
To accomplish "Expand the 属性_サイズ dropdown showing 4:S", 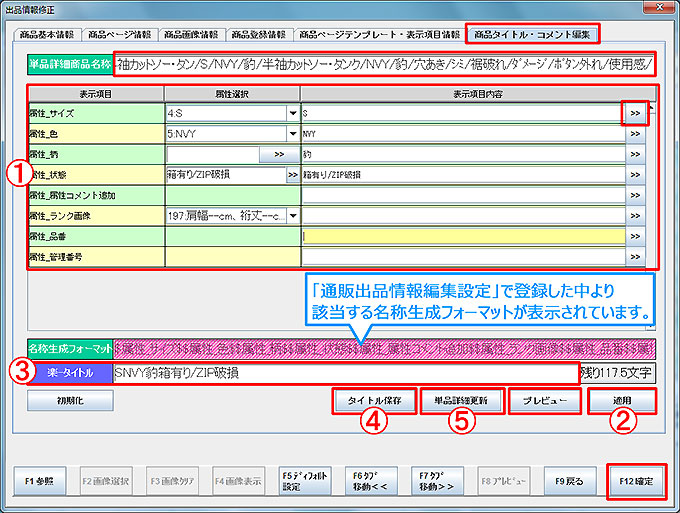I will coord(293,114).
